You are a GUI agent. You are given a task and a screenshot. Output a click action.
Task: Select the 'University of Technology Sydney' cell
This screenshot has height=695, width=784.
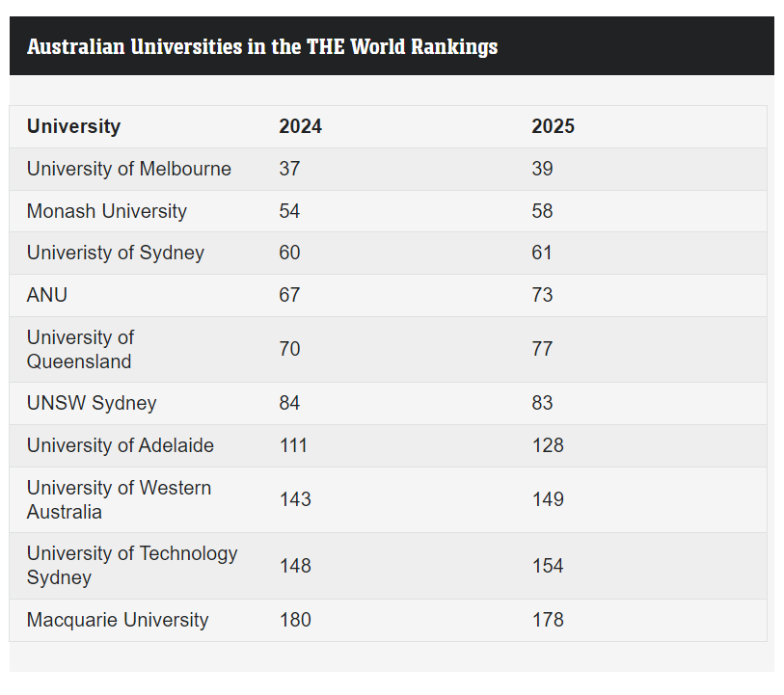[x=132, y=566]
